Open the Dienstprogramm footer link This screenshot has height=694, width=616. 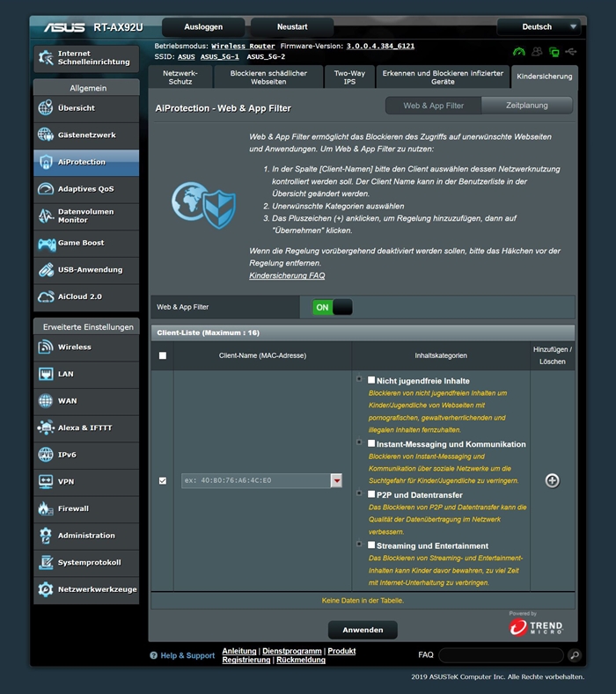click(292, 651)
